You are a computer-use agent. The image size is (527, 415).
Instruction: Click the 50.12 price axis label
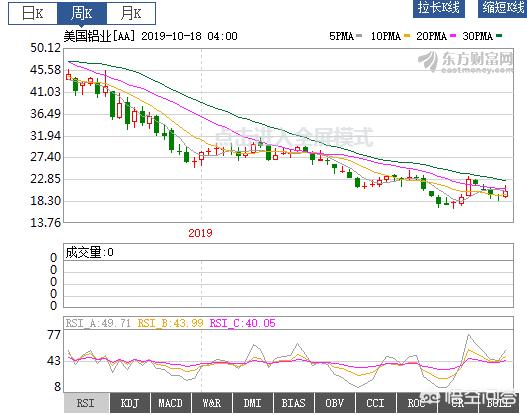46,48
